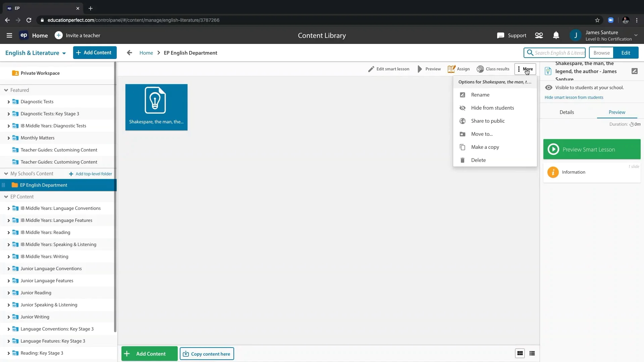Collapse My School's Content section
This screenshot has height=362, width=644.
coord(6,174)
